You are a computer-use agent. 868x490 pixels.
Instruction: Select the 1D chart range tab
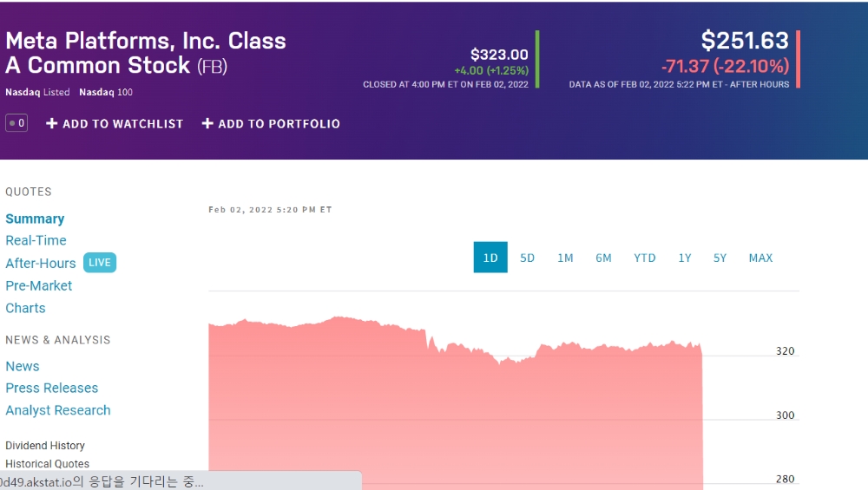490,258
